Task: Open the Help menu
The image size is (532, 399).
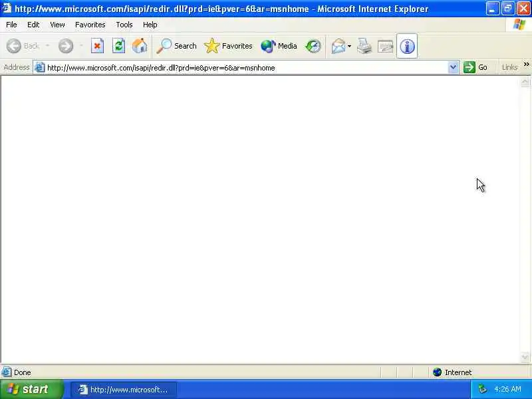Action: [150, 25]
